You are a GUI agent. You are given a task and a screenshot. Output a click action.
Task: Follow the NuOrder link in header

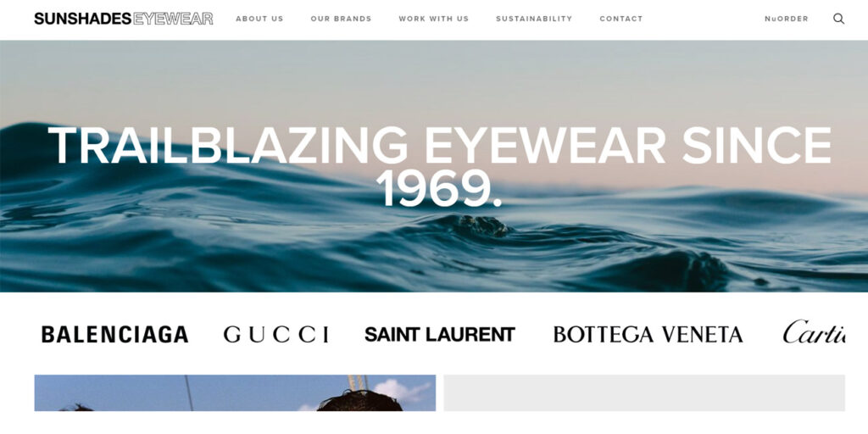pos(786,19)
